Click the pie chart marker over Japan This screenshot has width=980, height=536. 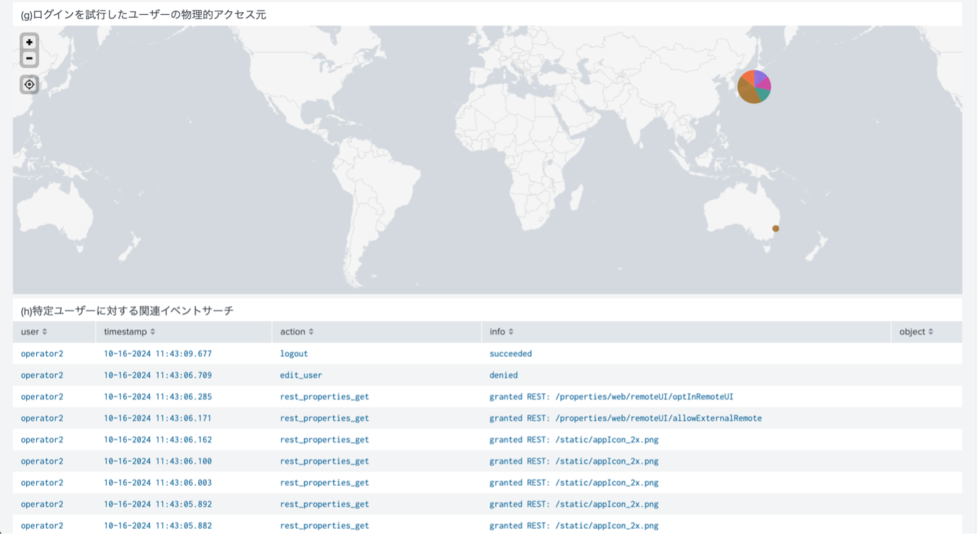coord(754,87)
